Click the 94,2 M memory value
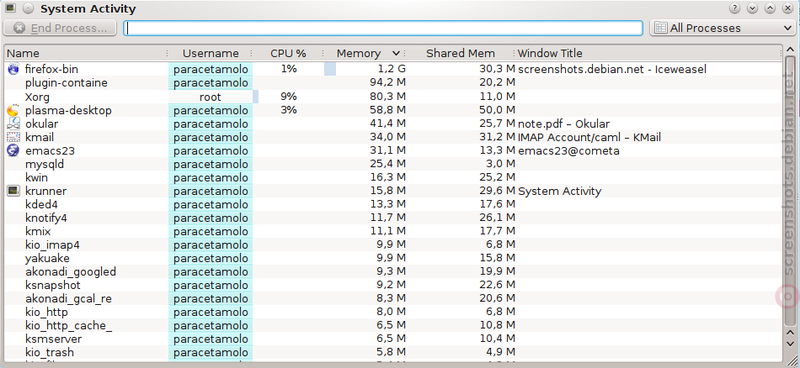This screenshot has width=800, height=368. 387,83
